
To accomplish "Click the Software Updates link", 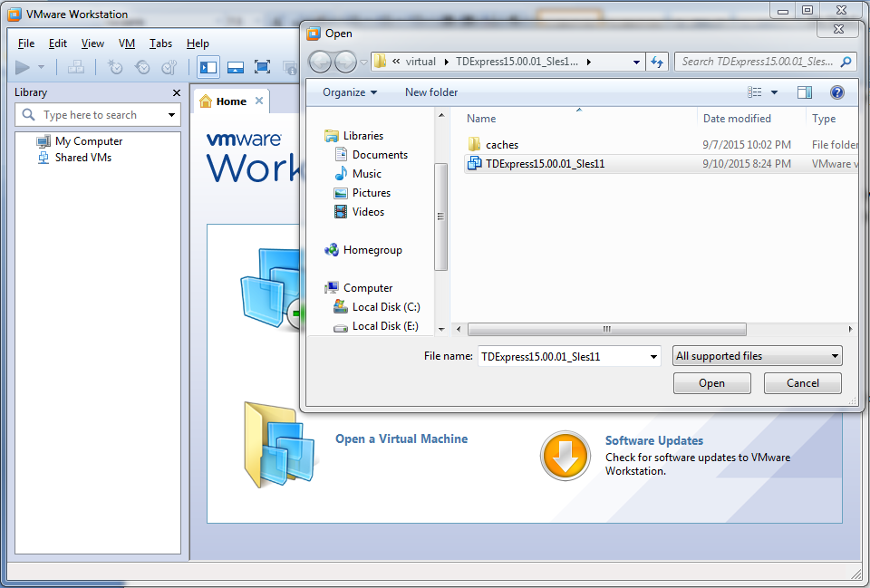I will pyautogui.click(x=654, y=440).
